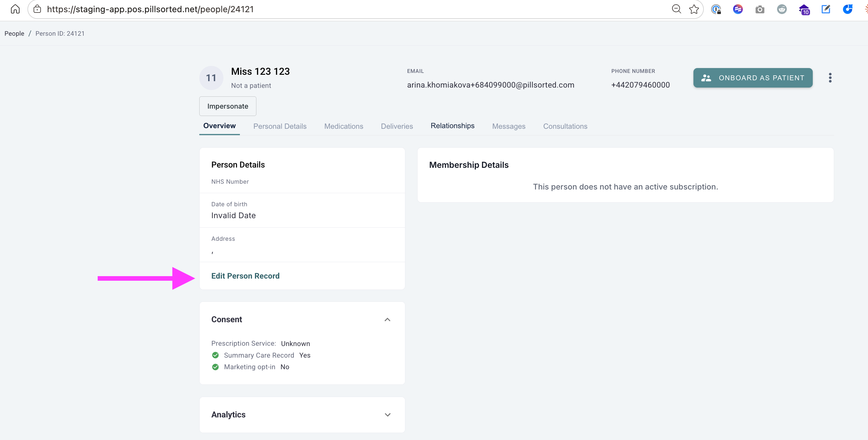Click the browser home icon

(15, 9)
